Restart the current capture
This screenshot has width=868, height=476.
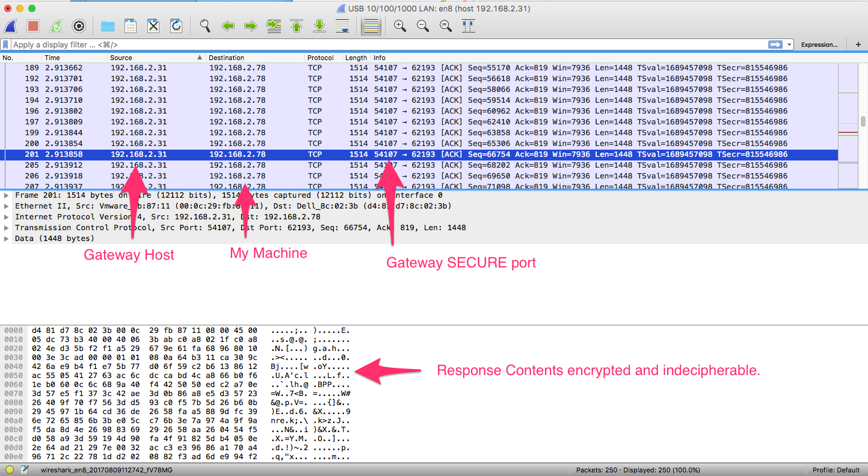click(x=55, y=26)
